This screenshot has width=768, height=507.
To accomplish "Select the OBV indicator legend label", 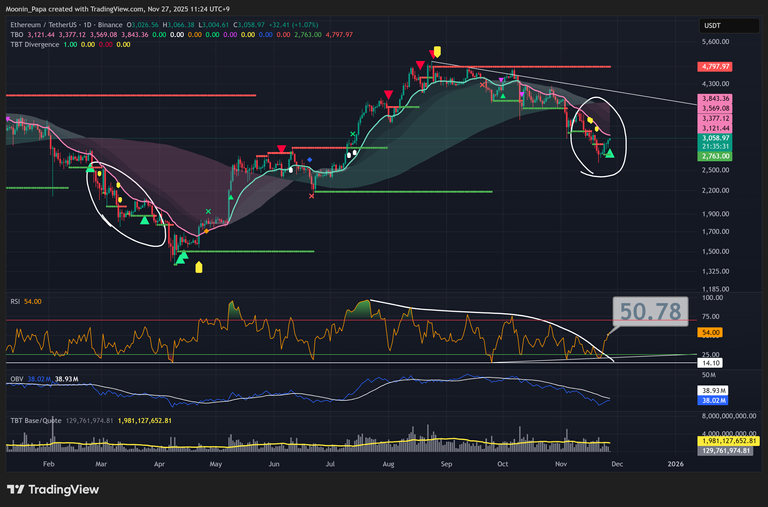I will [x=15, y=379].
